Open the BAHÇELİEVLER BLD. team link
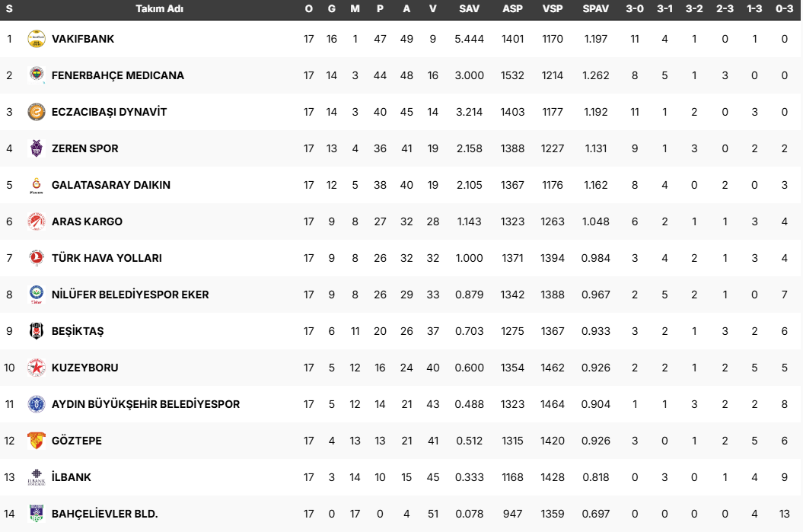 click(104, 514)
